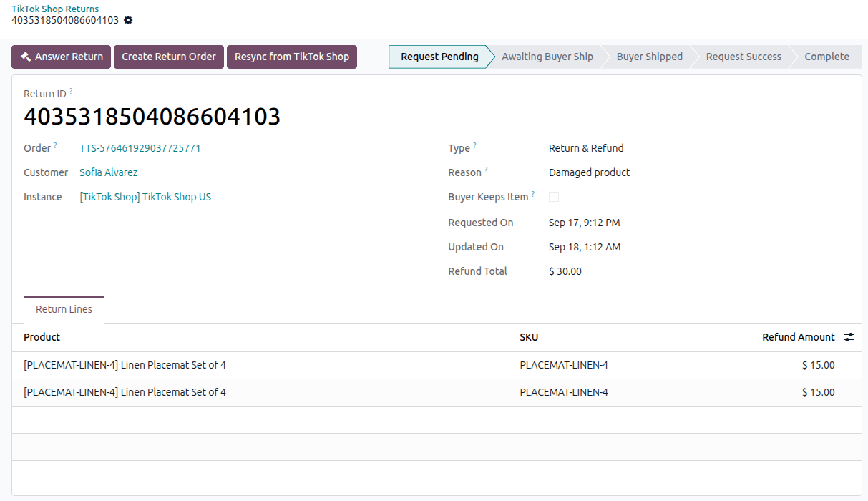Click the large Return ID number field
The height and width of the screenshot is (501, 868).
click(x=152, y=117)
